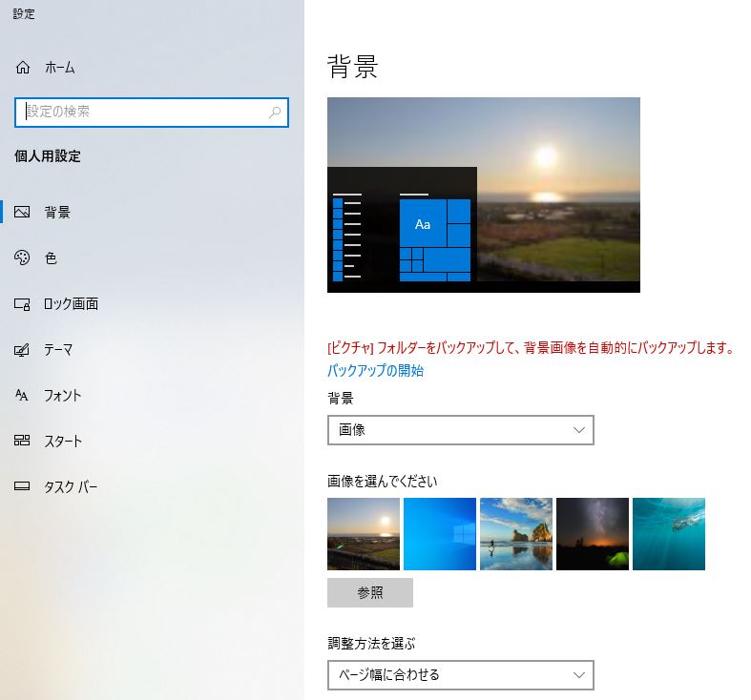Click the ロック画面 lock screen icon
Image resolution: width=751 pixels, height=700 pixels.
click(x=22, y=304)
